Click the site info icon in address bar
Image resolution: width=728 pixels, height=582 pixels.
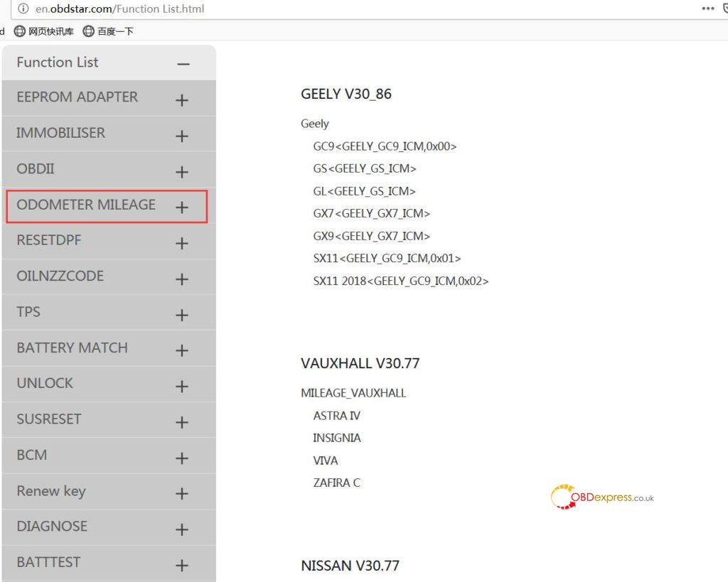23,9
